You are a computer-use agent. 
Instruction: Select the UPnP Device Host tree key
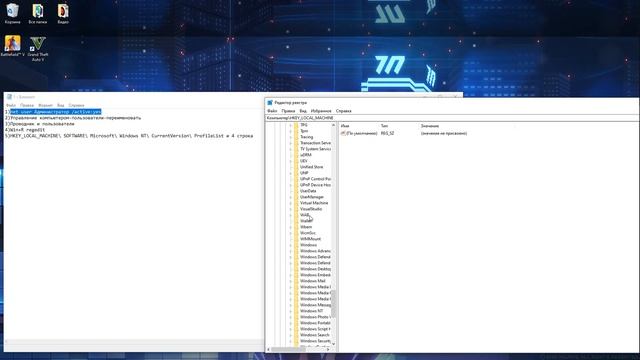pyautogui.click(x=315, y=185)
